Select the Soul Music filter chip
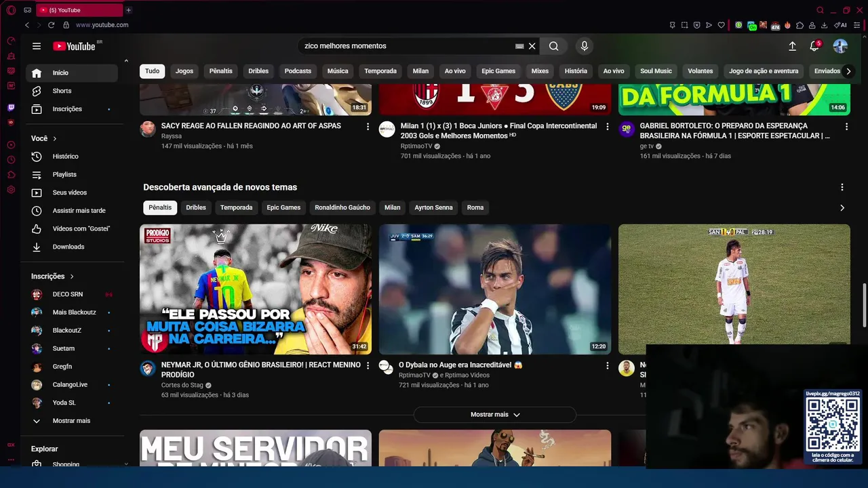Viewport: 868px width, 488px height. pyautogui.click(x=656, y=71)
